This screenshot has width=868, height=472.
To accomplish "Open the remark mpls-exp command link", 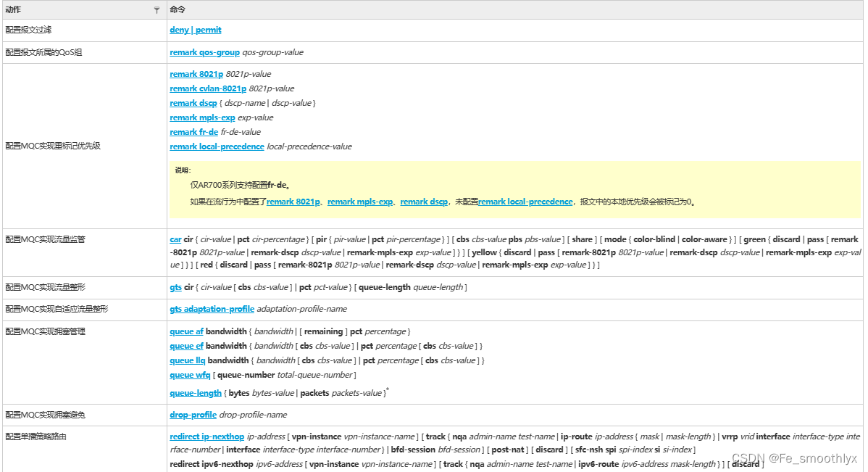I will (203, 117).
